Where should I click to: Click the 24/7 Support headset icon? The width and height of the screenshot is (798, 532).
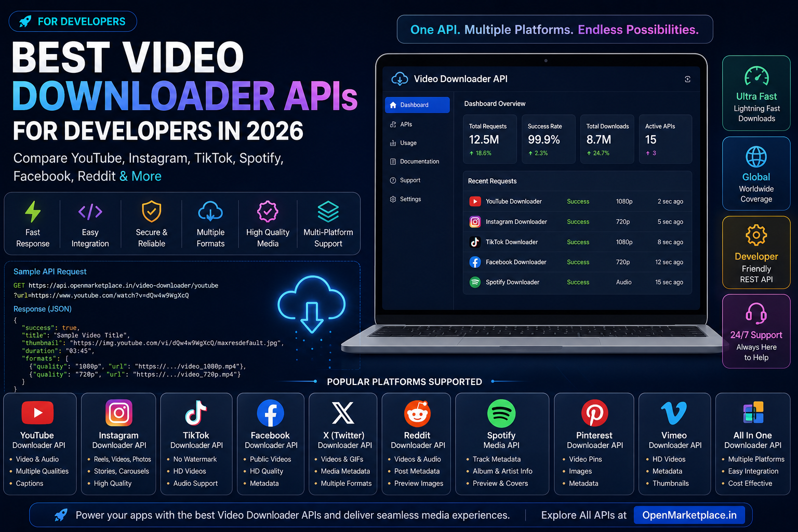[756, 314]
